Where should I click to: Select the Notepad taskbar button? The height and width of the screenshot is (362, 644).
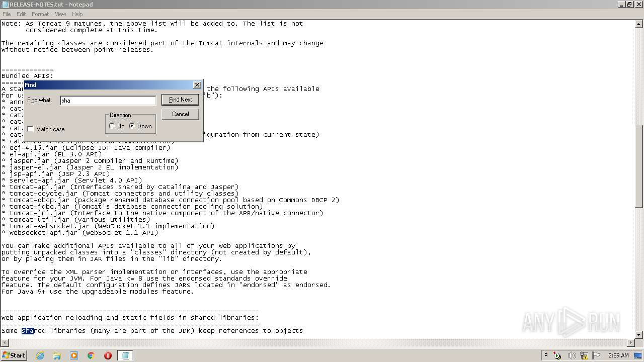coord(125,355)
